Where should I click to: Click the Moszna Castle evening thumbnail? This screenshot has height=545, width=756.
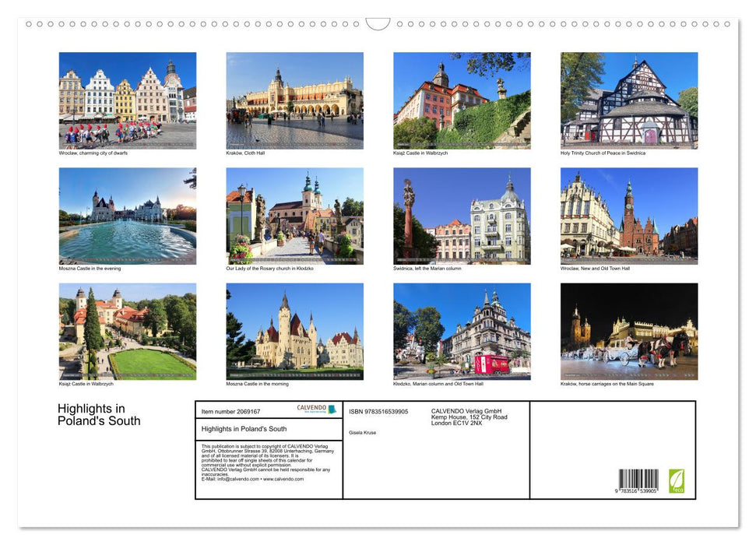click(x=127, y=215)
